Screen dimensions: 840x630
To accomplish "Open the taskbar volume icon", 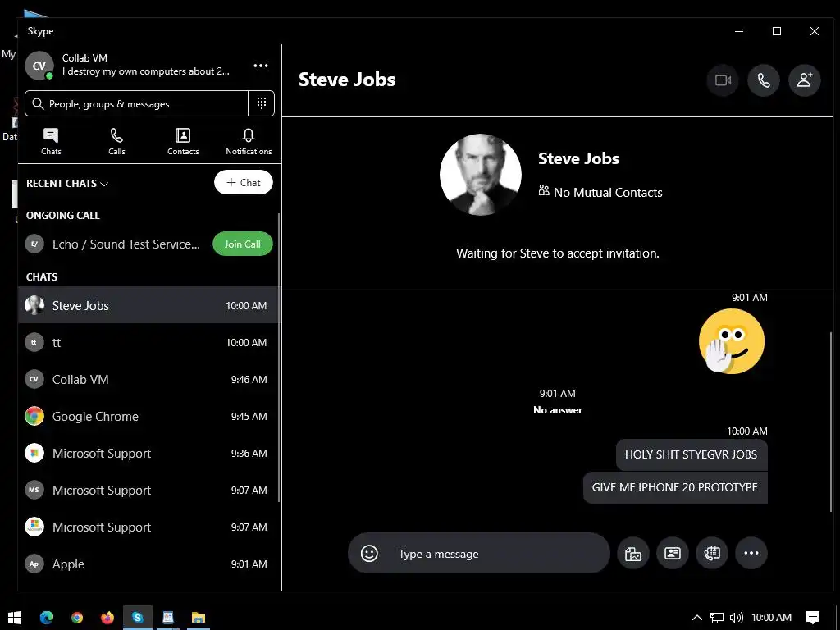I will tap(737, 618).
